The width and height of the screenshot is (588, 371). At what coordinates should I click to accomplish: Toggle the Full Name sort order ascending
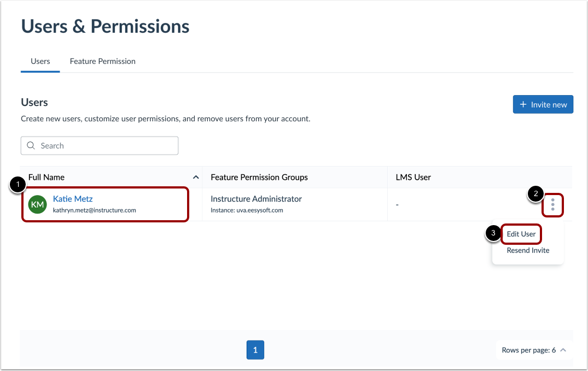(196, 177)
